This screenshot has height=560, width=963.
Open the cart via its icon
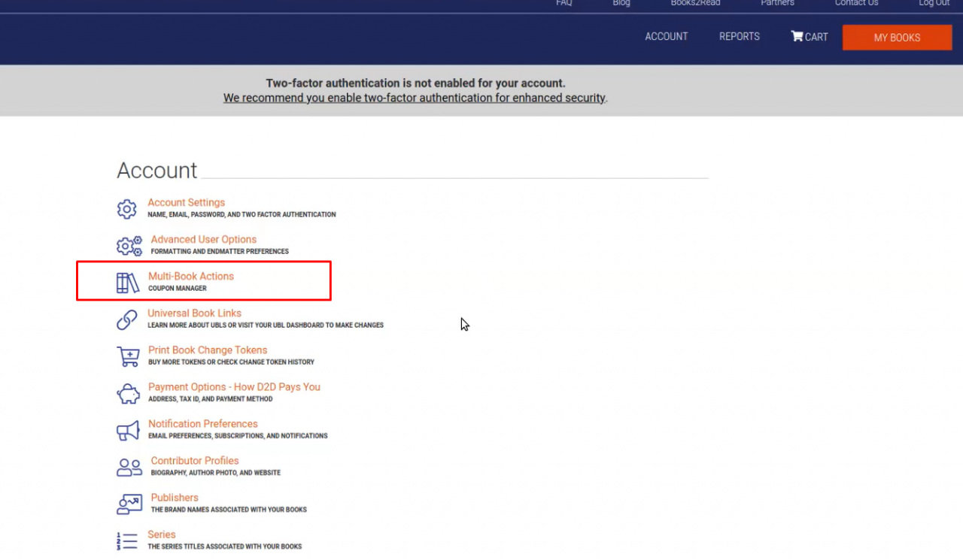pos(796,36)
